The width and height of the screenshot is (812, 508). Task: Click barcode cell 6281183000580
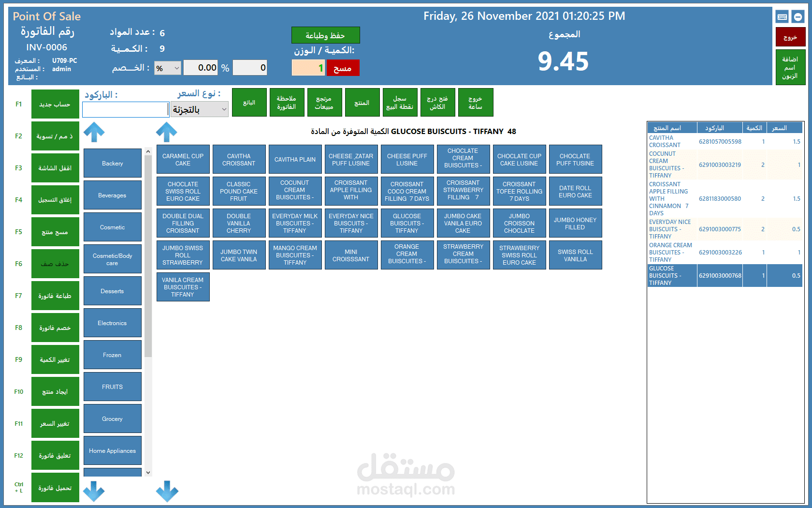(720, 199)
